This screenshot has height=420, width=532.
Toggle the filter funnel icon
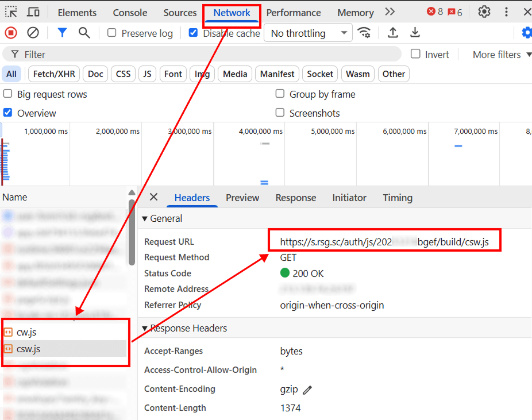click(x=62, y=33)
